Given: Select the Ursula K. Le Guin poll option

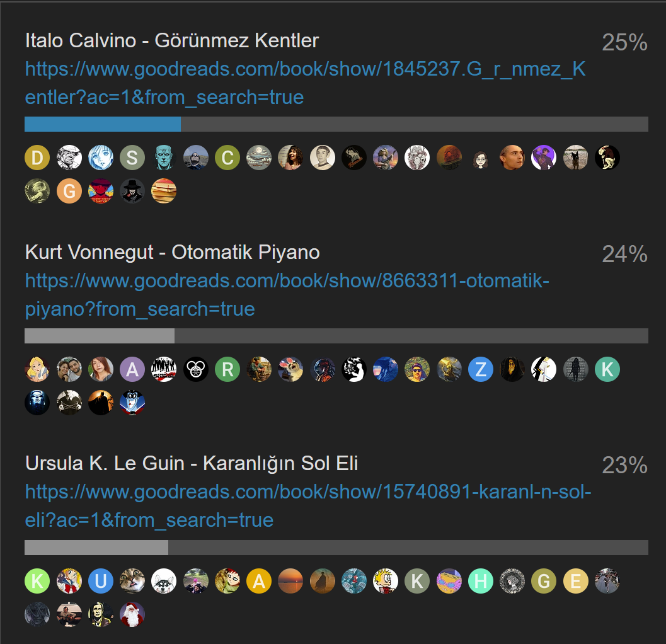Looking at the screenshot, I should point(192,463).
